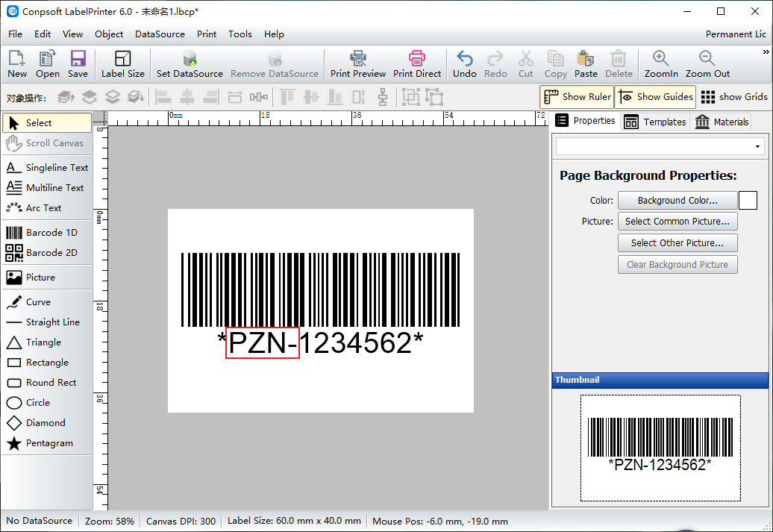
Task: Save the current label file
Action: pos(78,64)
